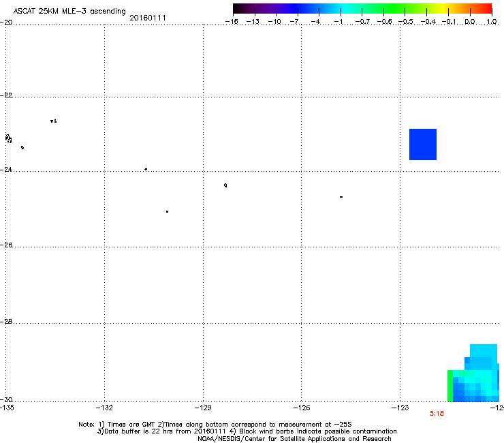This screenshot has width=504, height=443.
Task: Click the -16 value on the color scale
Action: tap(232, 22)
